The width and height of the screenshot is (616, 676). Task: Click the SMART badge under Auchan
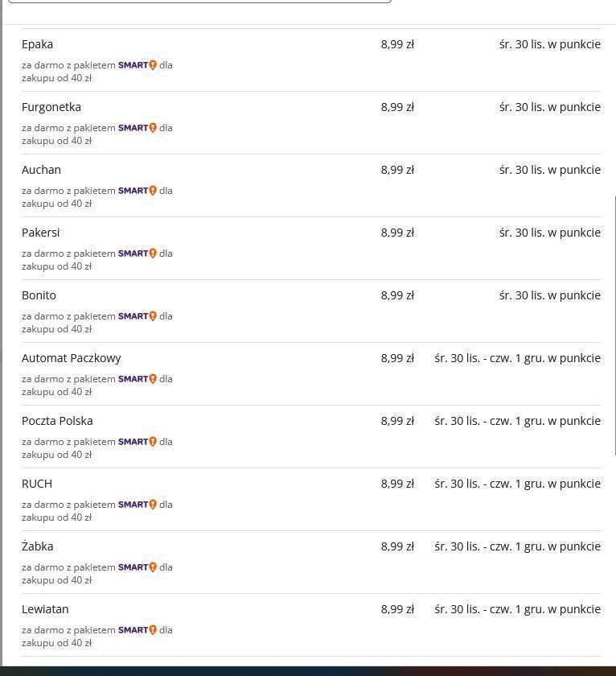click(x=137, y=191)
